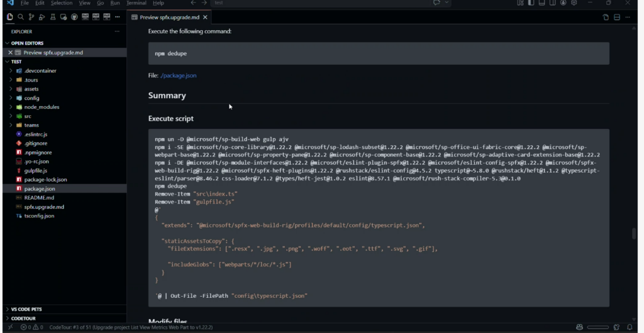Click the Accounts icon in title bar
Screen dimensions: 644x333
point(563,3)
